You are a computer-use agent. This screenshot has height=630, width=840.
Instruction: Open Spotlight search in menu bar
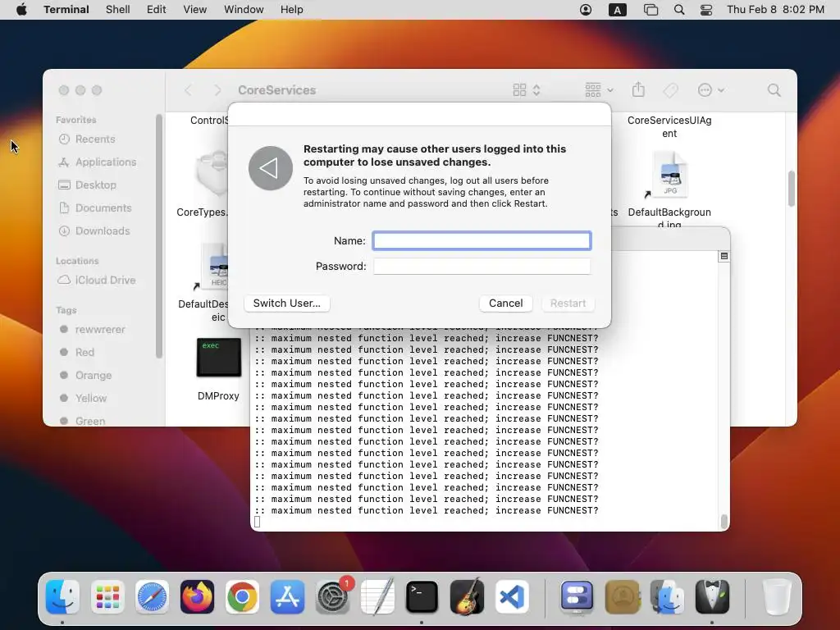pos(678,10)
